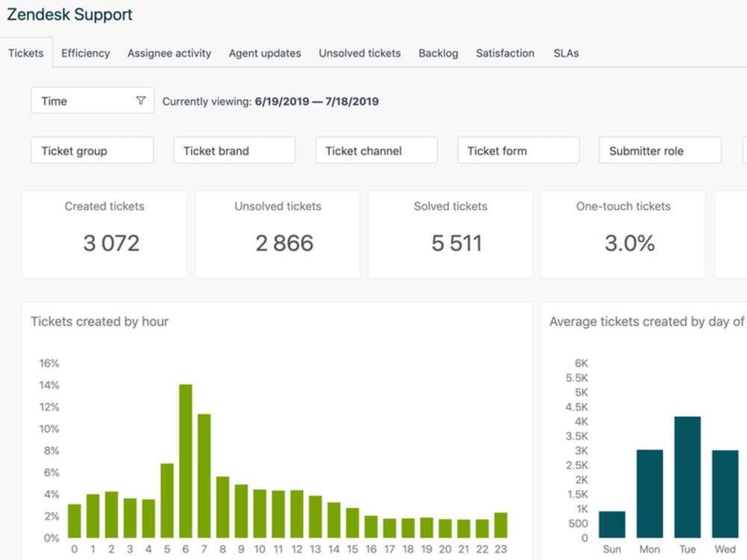The width and height of the screenshot is (747, 560).
Task: Click the hour 23 bar in the chart
Action: tap(500, 525)
